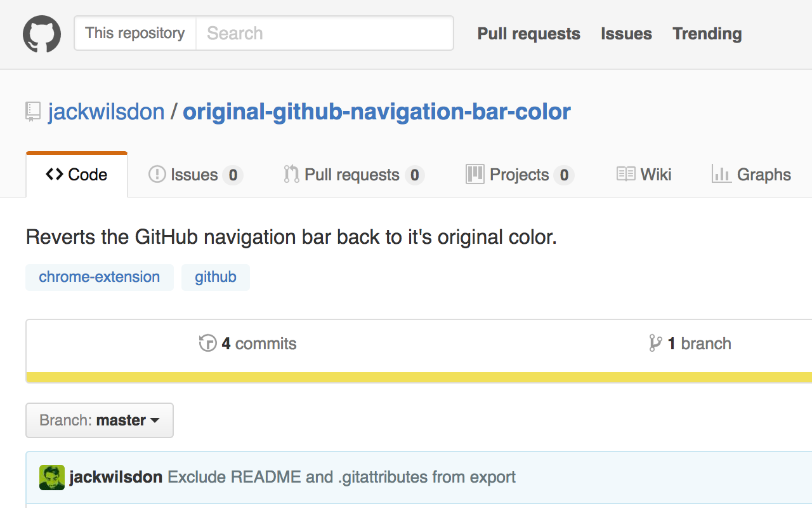Image resolution: width=812 pixels, height=508 pixels.
Task: Select the chrome-extension topic tag
Action: (x=99, y=277)
